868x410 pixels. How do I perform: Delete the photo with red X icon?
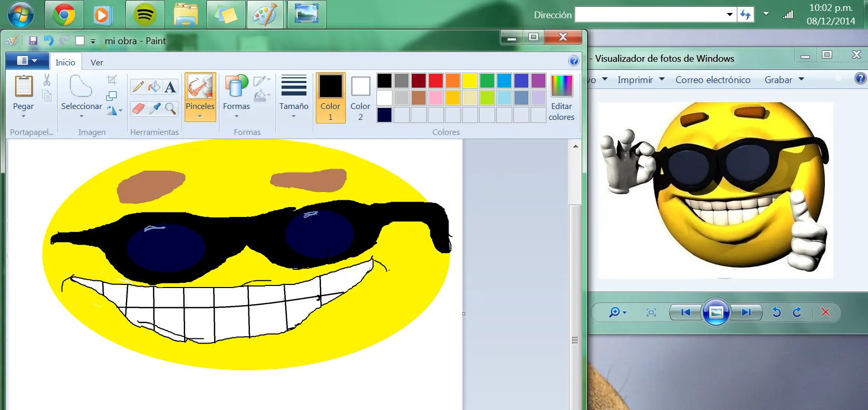pyautogui.click(x=825, y=312)
